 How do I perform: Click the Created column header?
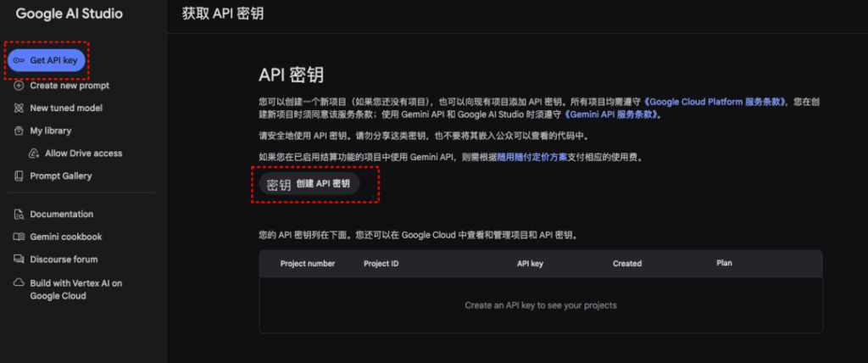point(627,264)
